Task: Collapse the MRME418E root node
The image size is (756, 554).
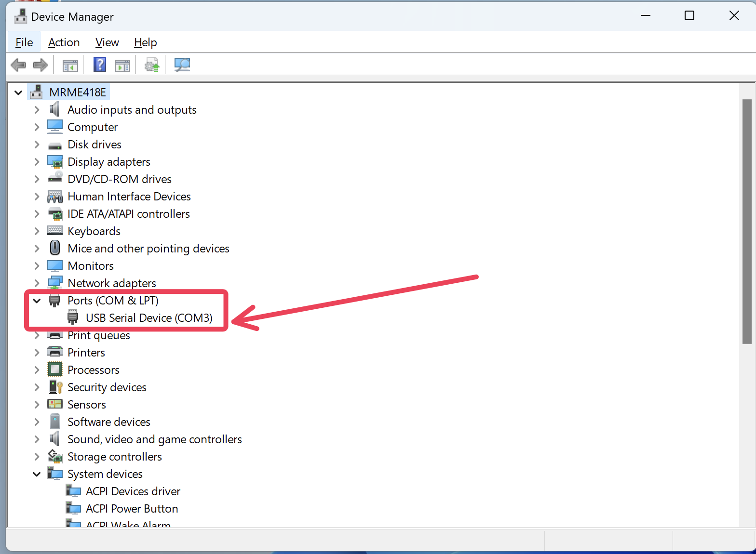Action: 18,92
